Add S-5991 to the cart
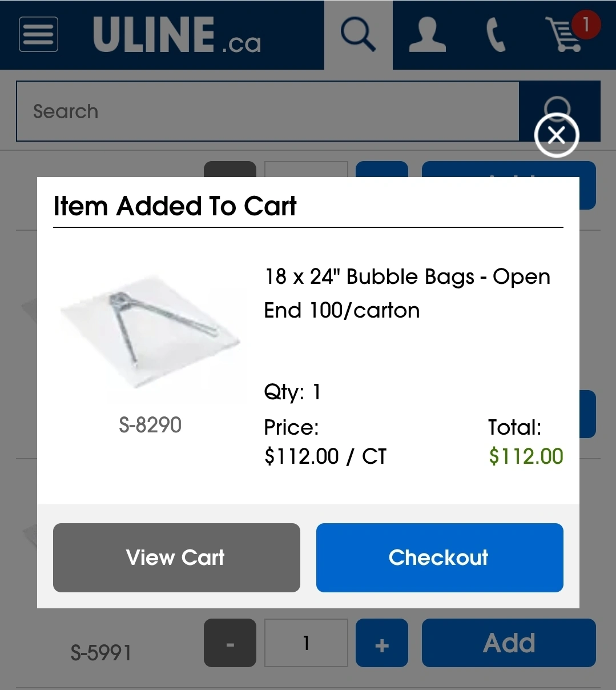This screenshot has width=616, height=690. point(509,643)
